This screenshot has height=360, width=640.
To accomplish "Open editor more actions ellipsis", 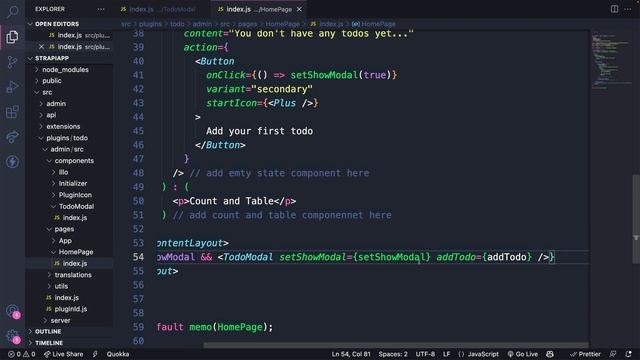I will pyautogui.click(x=628, y=9).
